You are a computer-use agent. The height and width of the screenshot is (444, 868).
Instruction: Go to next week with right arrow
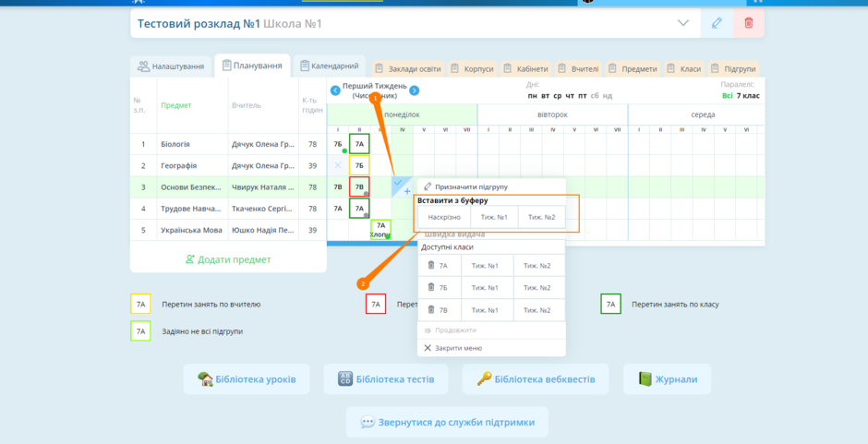click(414, 90)
